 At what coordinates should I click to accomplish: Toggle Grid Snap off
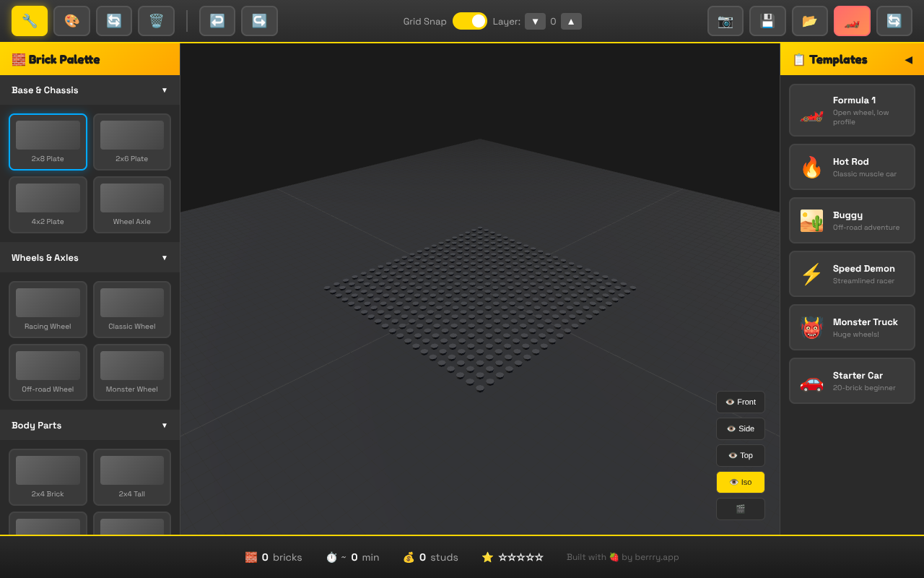pyautogui.click(x=470, y=21)
